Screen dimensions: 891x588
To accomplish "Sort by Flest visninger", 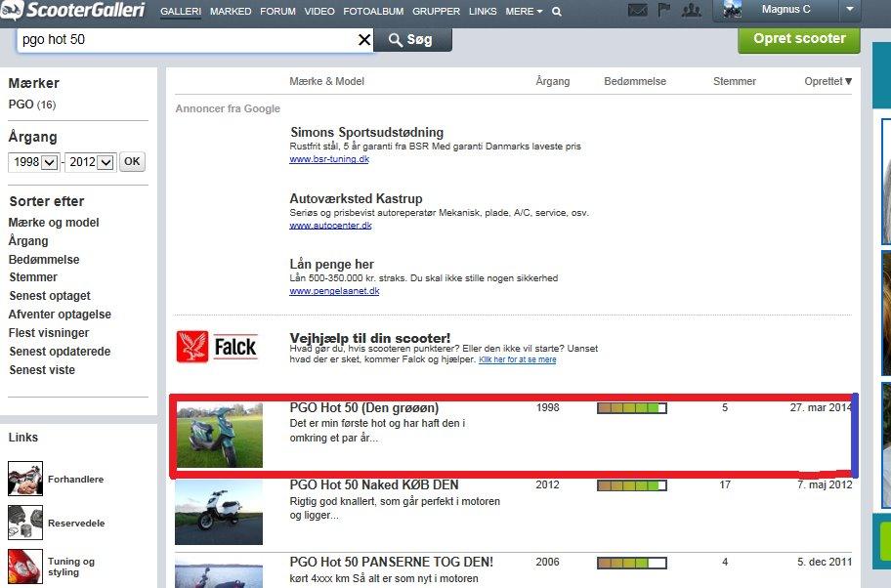I will [x=49, y=333].
